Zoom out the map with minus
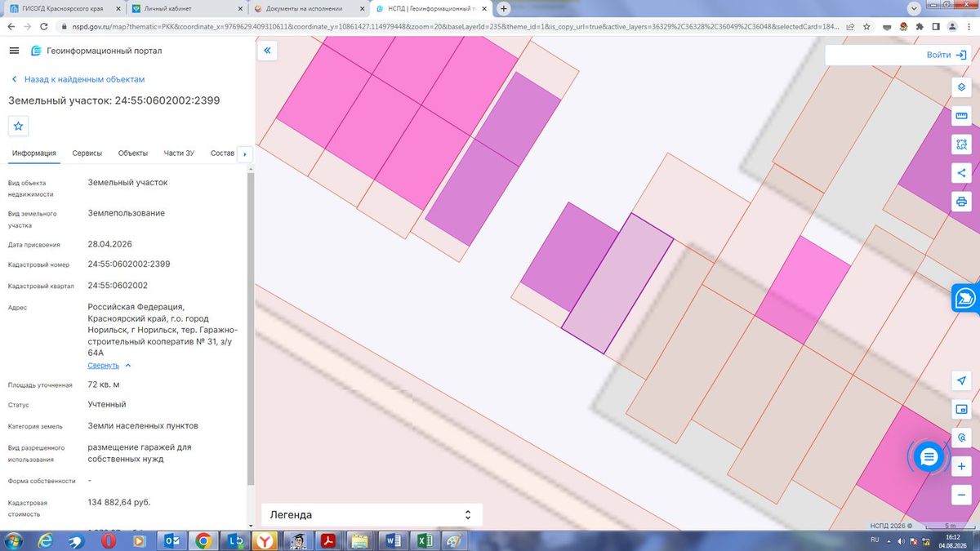The image size is (980, 551). [961, 495]
